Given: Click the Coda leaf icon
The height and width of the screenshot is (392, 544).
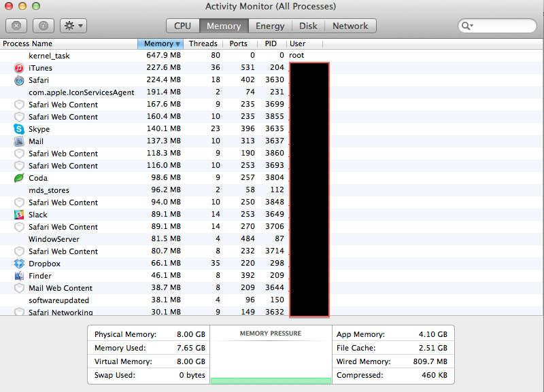Looking at the screenshot, I should [x=19, y=178].
